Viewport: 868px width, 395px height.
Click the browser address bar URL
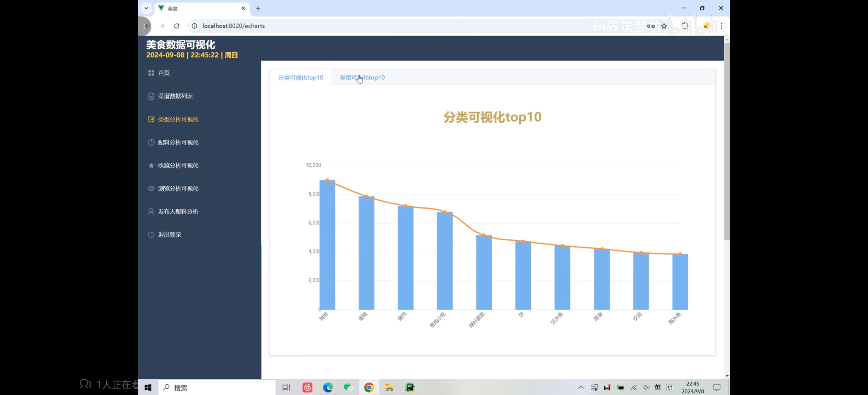coord(233,26)
